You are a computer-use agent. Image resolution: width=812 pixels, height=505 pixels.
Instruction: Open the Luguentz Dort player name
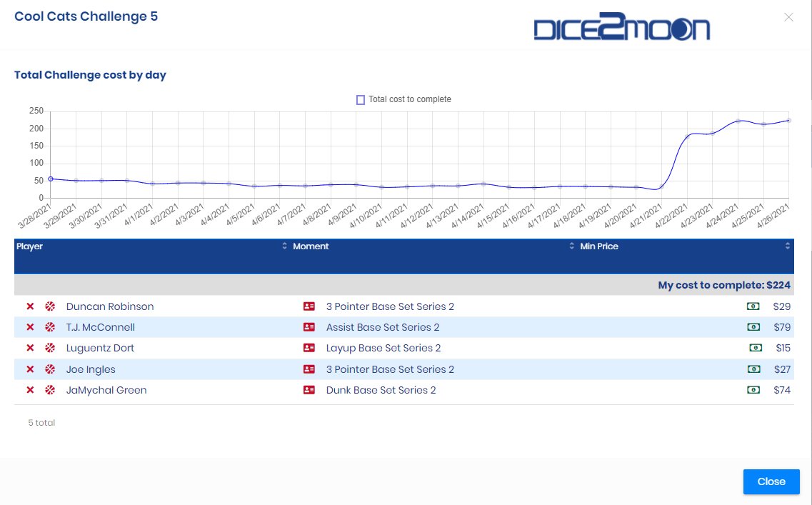pos(100,348)
